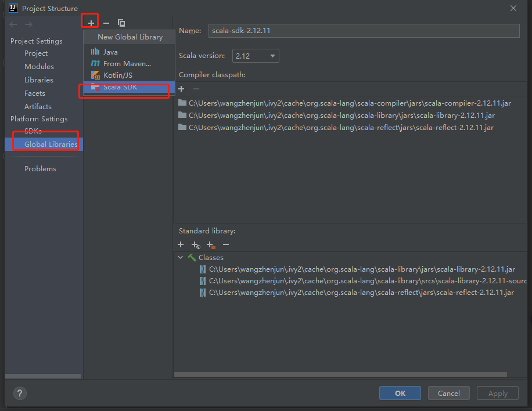Select scala-compiler-2.12.11.jar in Compiler classpath

[350, 103]
